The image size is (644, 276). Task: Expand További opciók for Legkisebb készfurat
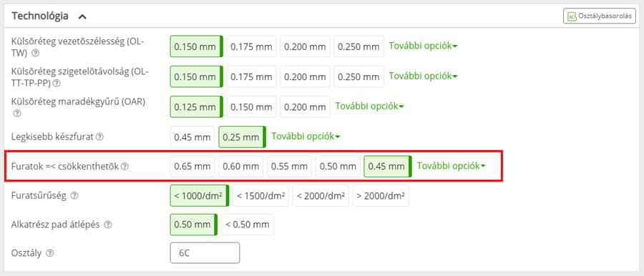click(306, 137)
